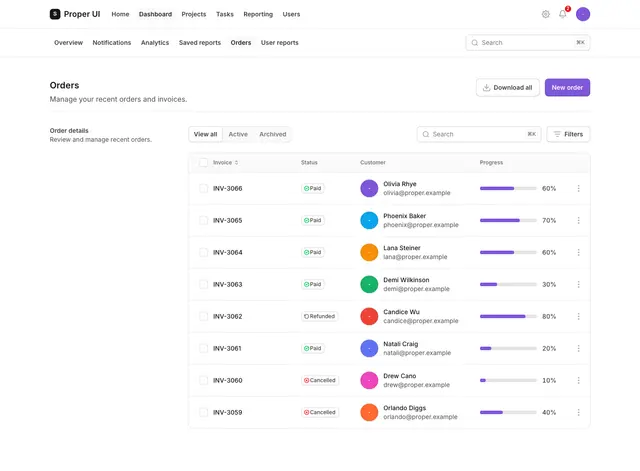Viewport: 640px width, 471px height.
Task: Toggle the select-all checkbox in table header
Action: [203, 162]
